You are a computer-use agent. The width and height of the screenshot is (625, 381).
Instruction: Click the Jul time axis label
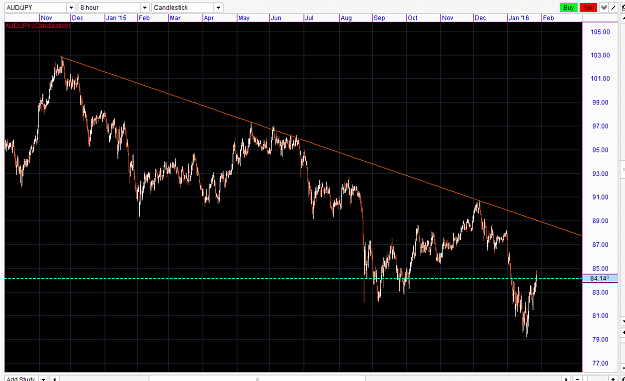(309, 18)
